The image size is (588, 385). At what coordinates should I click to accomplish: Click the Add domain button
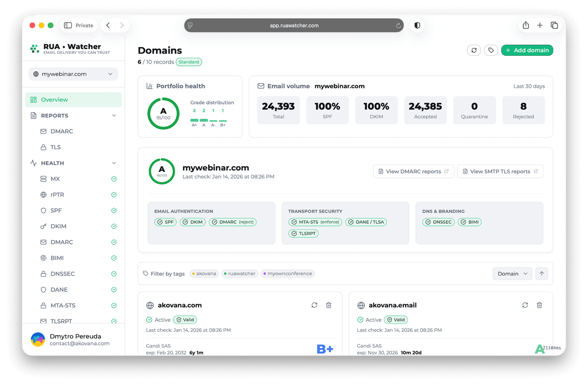(x=527, y=50)
